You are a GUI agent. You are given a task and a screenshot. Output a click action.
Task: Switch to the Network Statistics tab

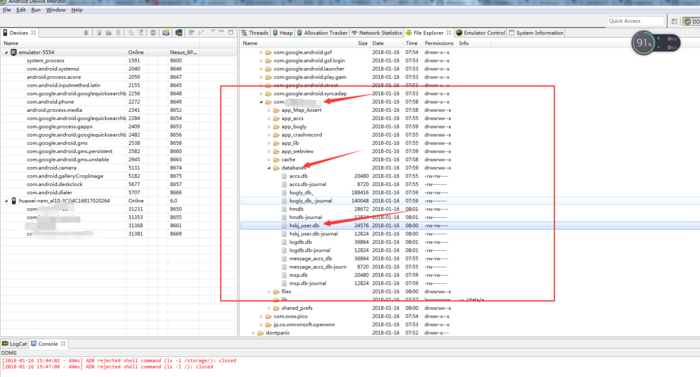(376, 33)
